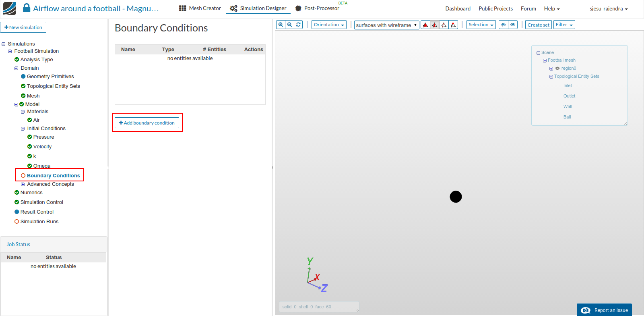
Task: Click the green check icon beside Air
Action: tap(30, 120)
